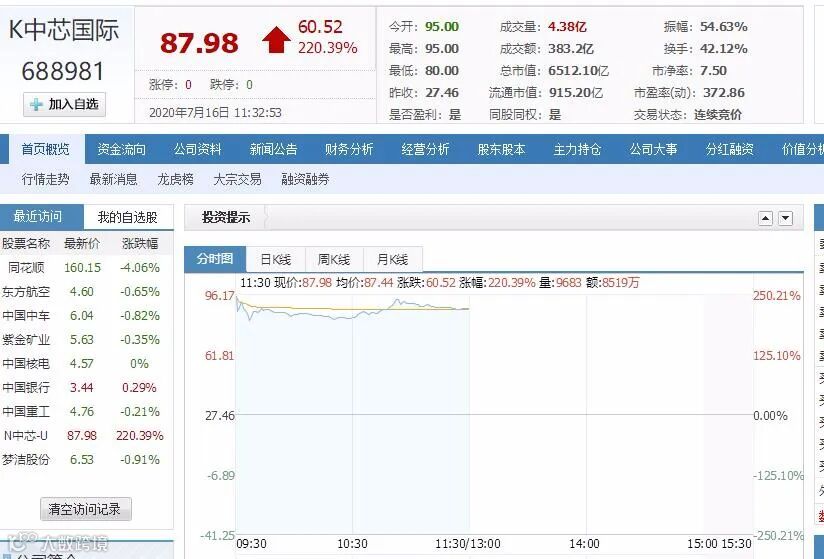The height and width of the screenshot is (559, 824).
Task: Click the 加入自选 plus button
Action: click(65, 104)
